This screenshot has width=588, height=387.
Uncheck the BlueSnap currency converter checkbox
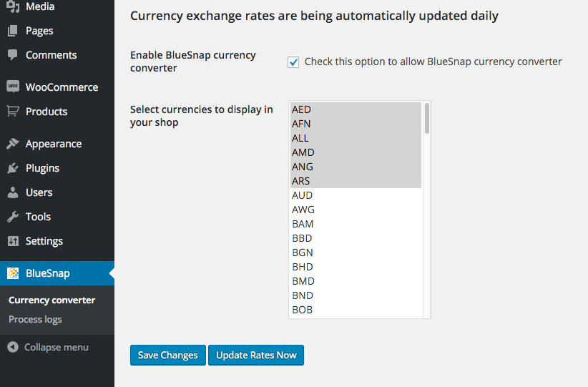(x=293, y=62)
